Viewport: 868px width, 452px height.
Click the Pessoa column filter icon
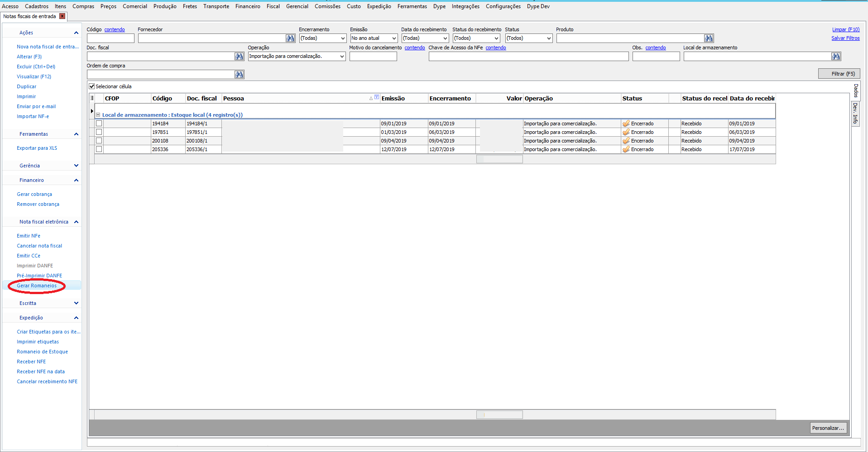tap(377, 97)
